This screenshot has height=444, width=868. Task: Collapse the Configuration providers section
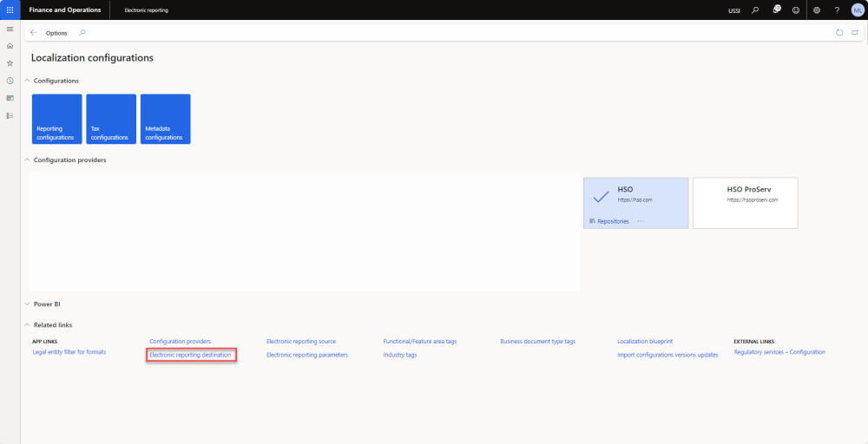tap(27, 160)
